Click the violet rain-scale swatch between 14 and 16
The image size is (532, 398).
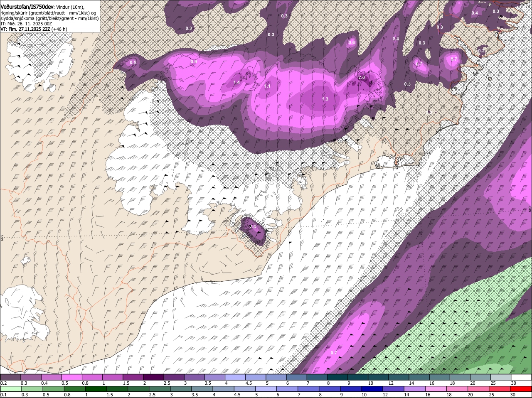tap(414, 389)
